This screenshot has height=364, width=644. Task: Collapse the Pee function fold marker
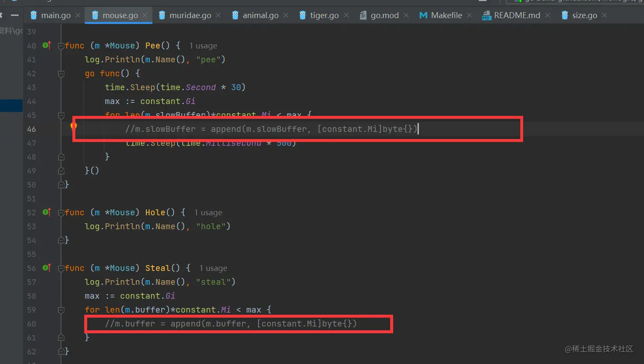(61, 46)
